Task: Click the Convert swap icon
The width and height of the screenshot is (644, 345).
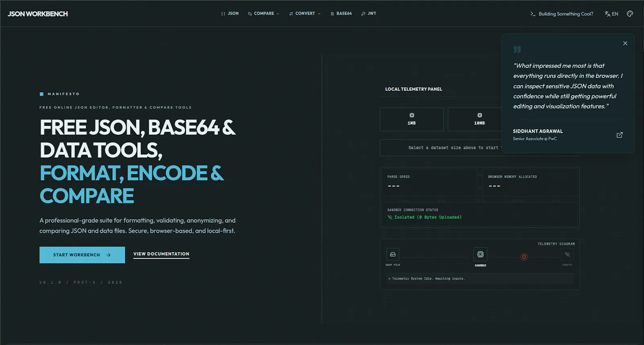Action: tap(291, 14)
